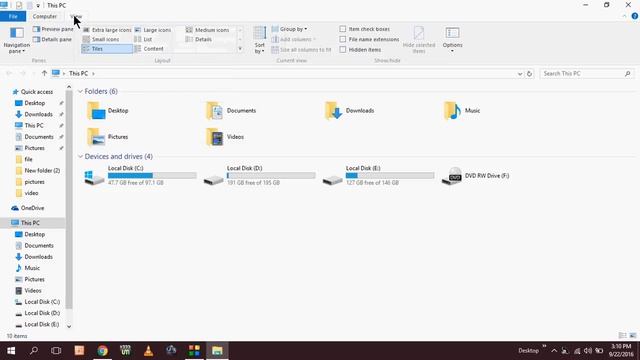Switch to large icons view in status bar

pos(633,336)
